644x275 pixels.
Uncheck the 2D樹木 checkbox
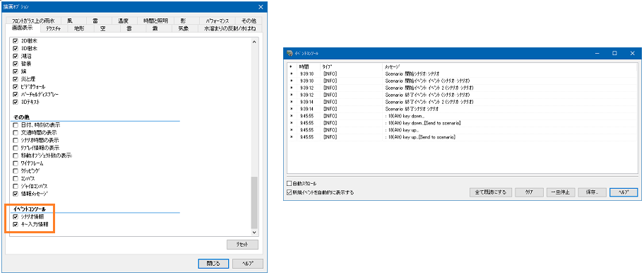(x=16, y=42)
